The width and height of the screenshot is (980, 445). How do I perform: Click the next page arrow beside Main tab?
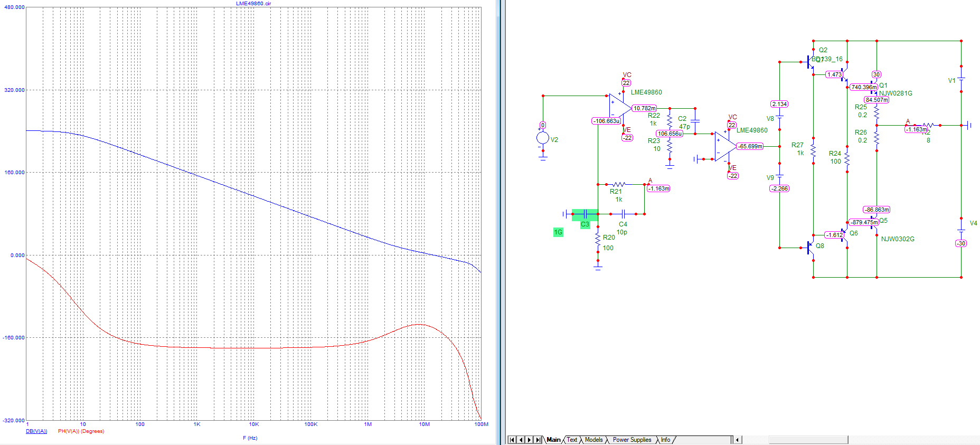tap(529, 440)
